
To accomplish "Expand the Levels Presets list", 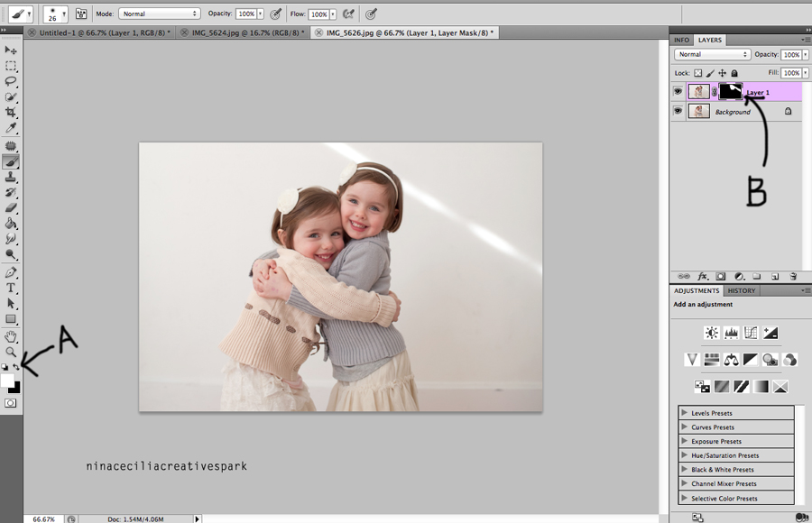I will pos(685,413).
